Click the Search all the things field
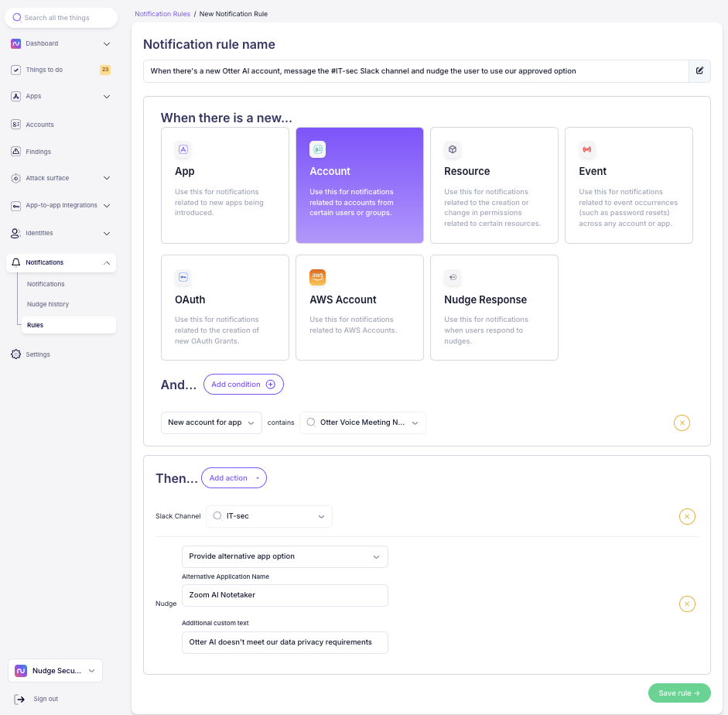The height and width of the screenshot is (715, 728). 61,18
